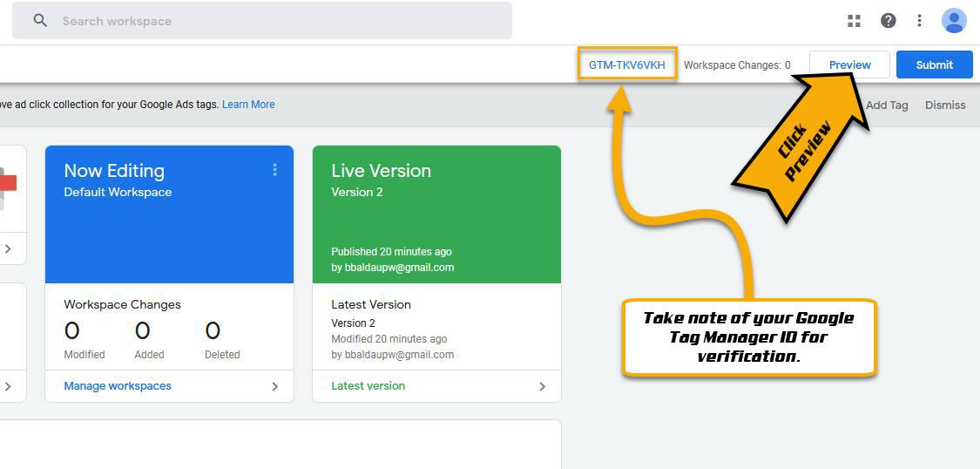980x469 pixels.
Task: Open Latest version link
Action: click(x=368, y=386)
